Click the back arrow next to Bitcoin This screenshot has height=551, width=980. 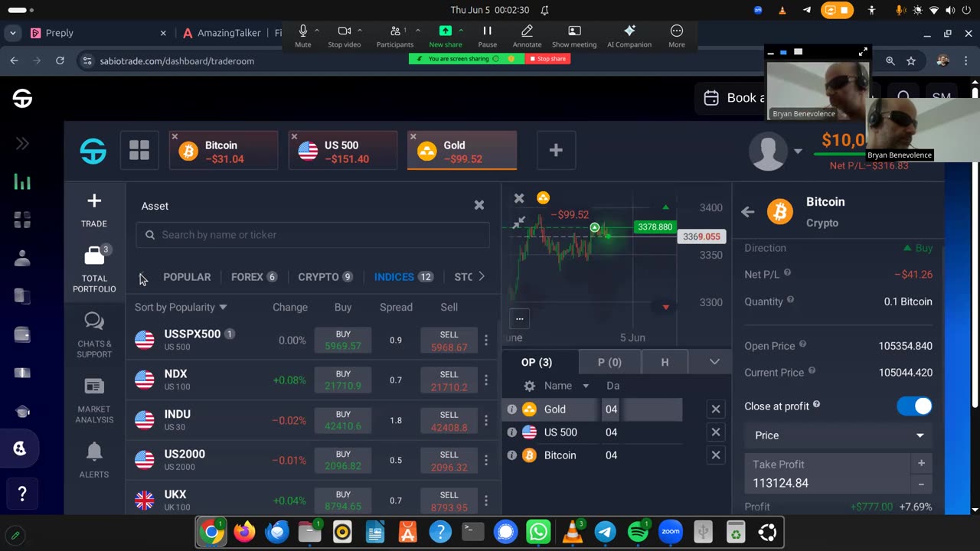[x=748, y=212]
